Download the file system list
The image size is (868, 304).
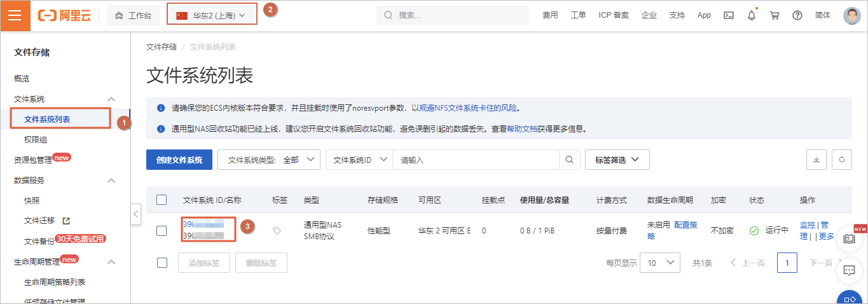[816, 160]
